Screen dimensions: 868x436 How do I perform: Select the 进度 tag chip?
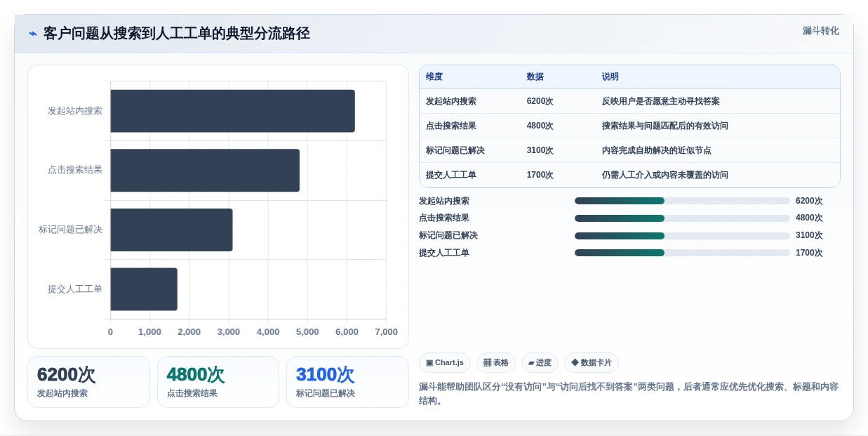pos(540,363)
